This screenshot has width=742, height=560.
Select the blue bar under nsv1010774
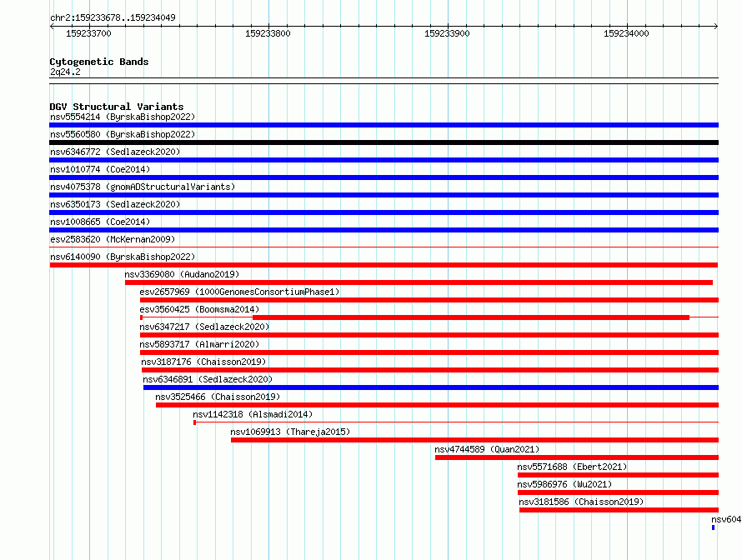[x=384, y=177]
